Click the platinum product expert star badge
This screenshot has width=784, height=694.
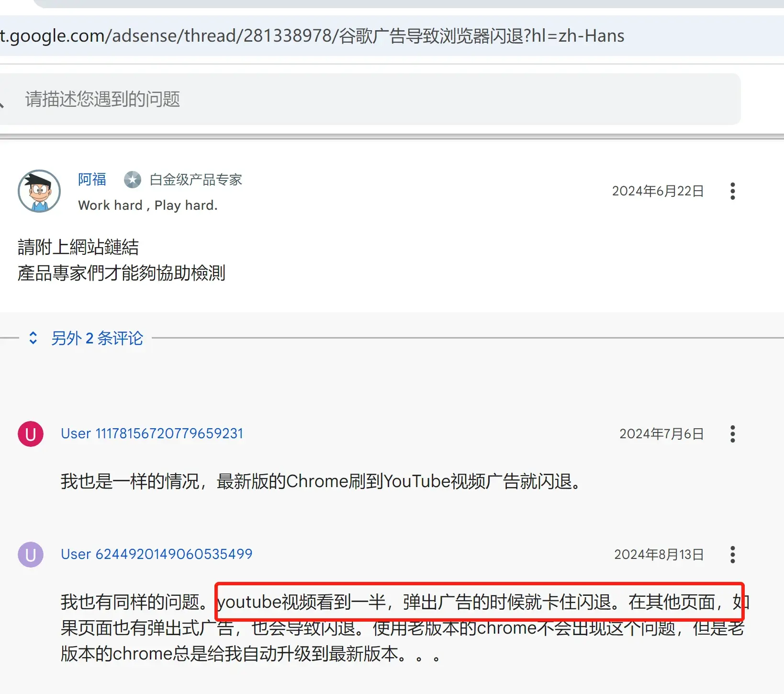coord(133,180)
